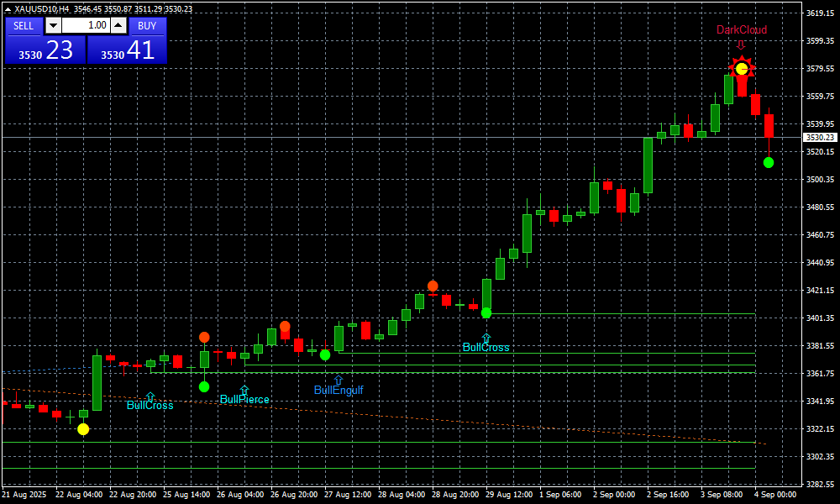Click the leftmost BullCross label
Image resolution: width=840 pixels, height=504 pixels.
point(150,406)
